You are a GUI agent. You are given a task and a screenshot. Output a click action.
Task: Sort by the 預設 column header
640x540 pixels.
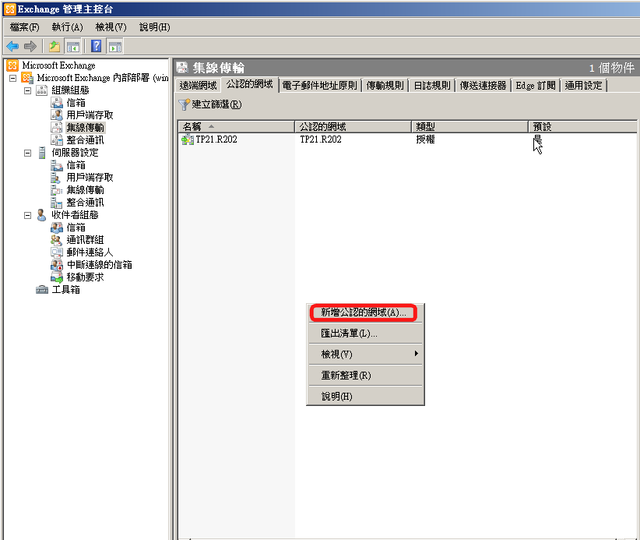[583, 127]
